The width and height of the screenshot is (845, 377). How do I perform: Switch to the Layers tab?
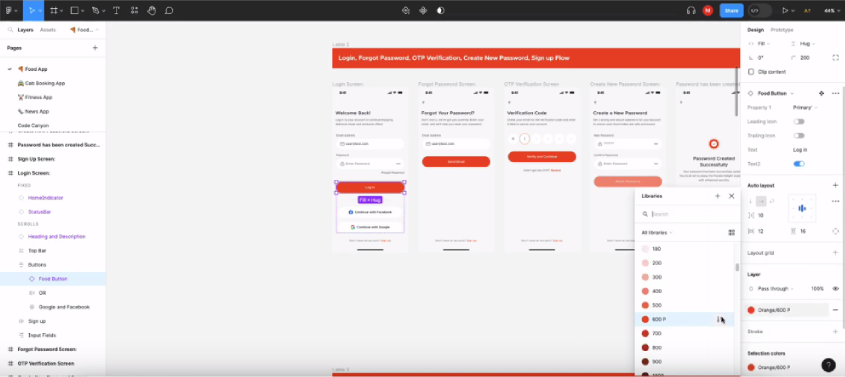tap(25, 30)
